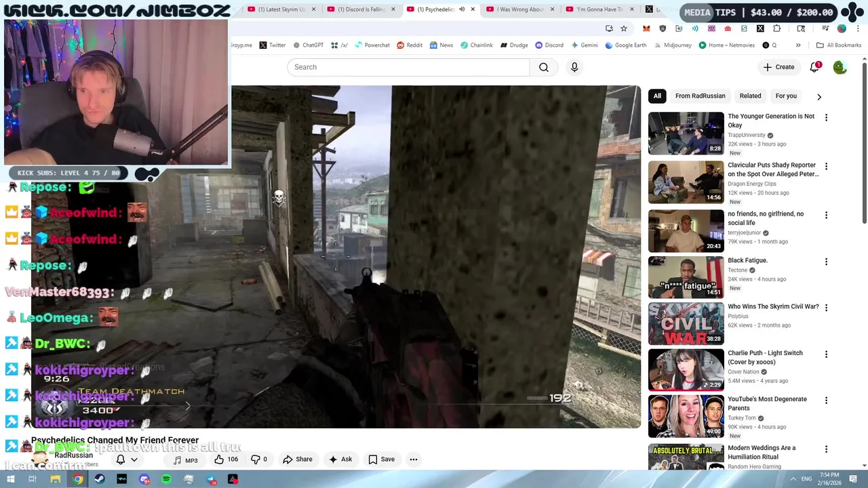
Task: Expand the system tray hidden icons
Action: click(793, 479)
